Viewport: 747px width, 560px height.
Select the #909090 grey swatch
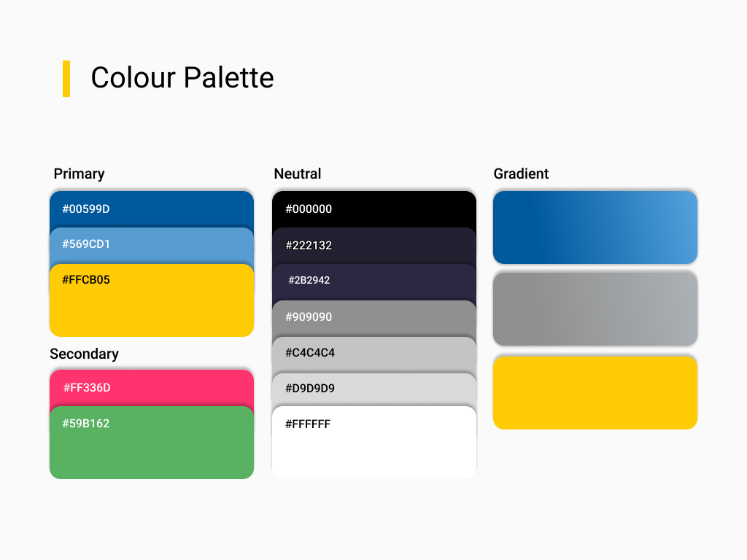[x=374, y=318]
